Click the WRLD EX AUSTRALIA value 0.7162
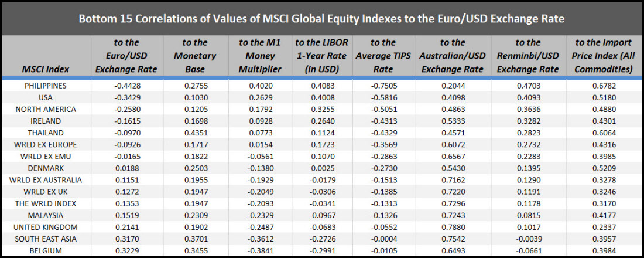The height and width of the screenshot is (258, 644). 453,180
